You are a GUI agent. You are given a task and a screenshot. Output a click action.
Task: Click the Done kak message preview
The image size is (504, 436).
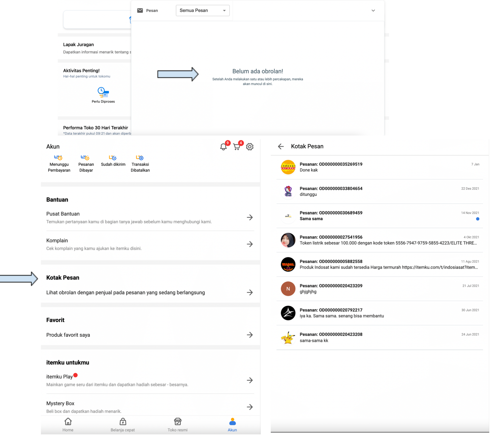[x=309, y=170]
